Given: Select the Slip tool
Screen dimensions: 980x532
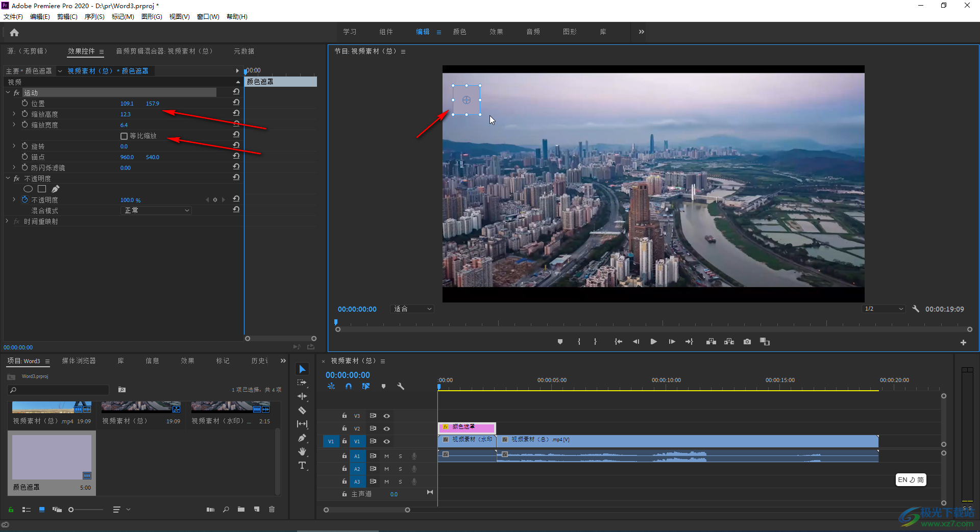Looking at the screenshot, I should click(x=302, y=424).
